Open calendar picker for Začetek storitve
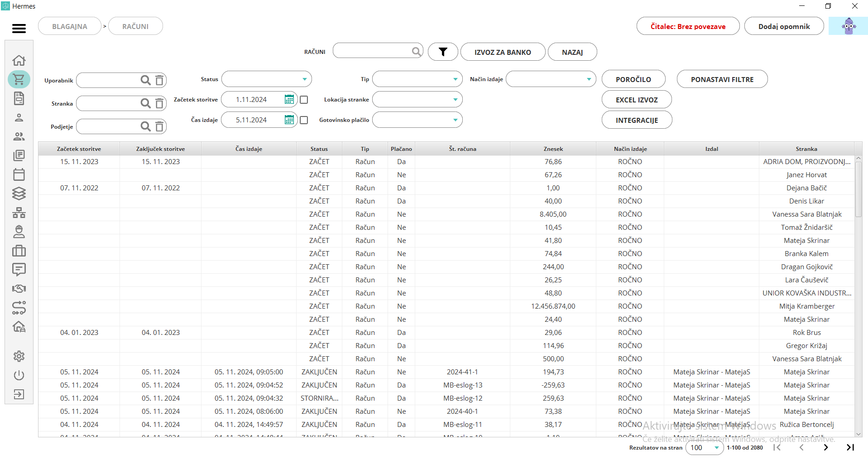 [289, 99]
